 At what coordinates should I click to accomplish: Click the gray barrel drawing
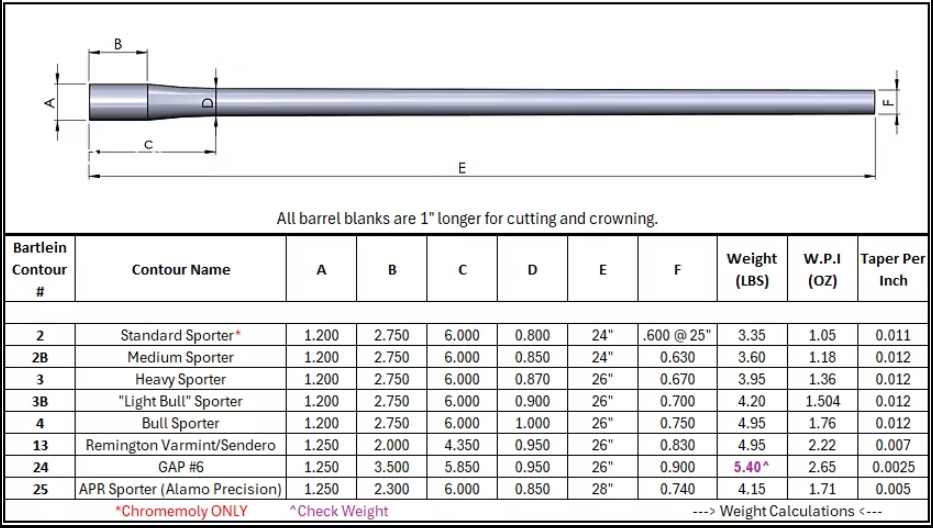481,102
